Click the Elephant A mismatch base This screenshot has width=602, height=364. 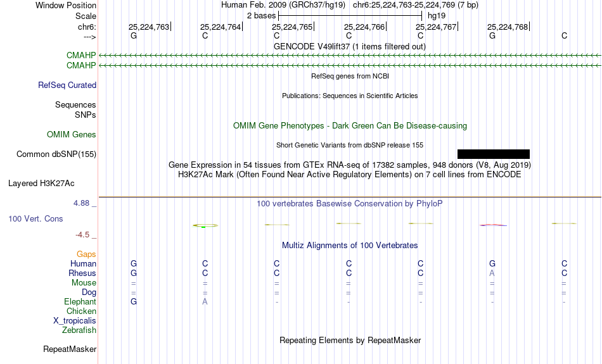[205, 302]
